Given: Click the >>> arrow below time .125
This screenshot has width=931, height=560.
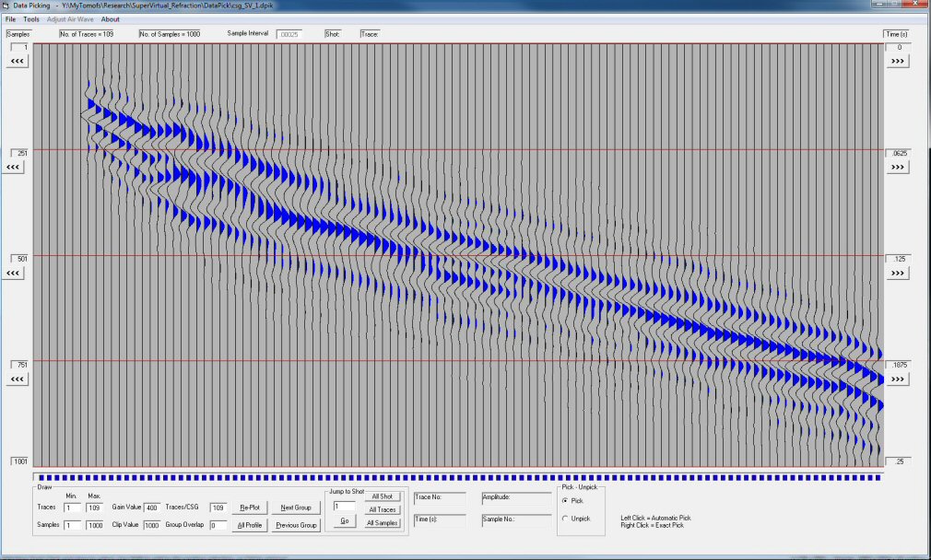Looking at the screenshot, I should tap(899, 274).
